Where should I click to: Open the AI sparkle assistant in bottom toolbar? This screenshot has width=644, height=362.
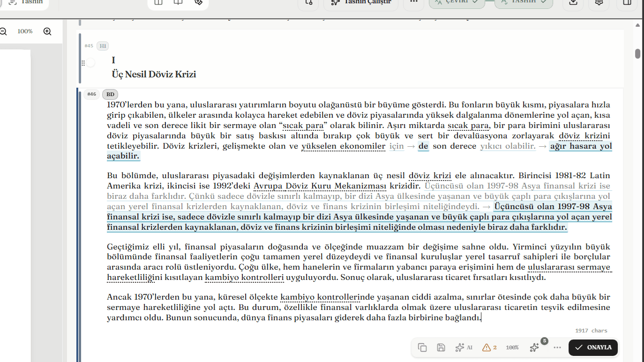pos(464,347)
